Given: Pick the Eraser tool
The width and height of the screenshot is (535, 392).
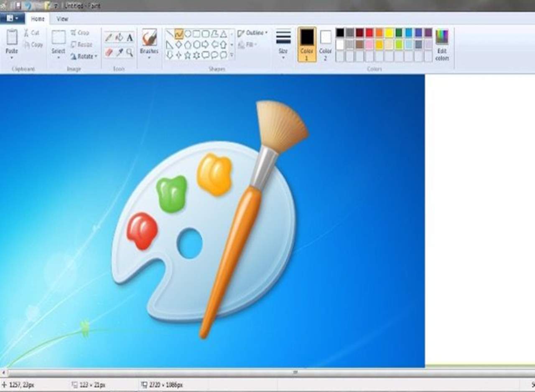Looking at the screenshot, I should pos(109,52).
